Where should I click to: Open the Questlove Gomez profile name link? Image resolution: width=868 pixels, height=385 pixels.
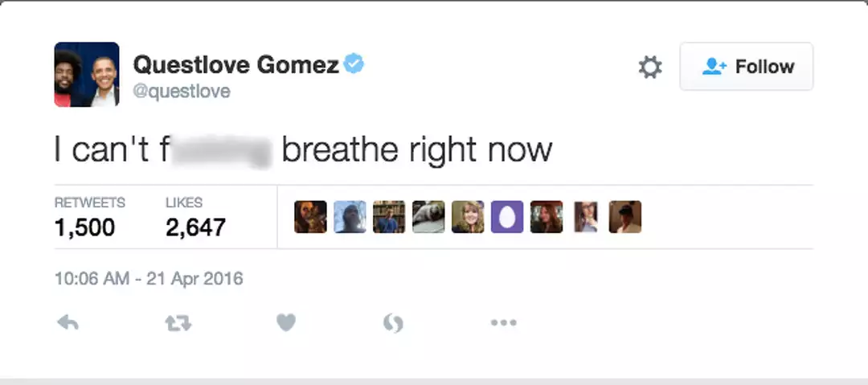pyautogui.click(x=235, y=65)
